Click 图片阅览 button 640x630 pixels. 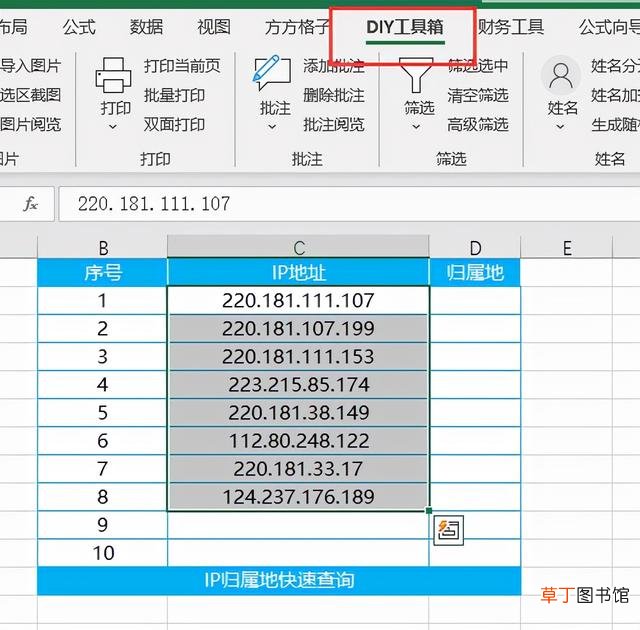coord(31,124)
